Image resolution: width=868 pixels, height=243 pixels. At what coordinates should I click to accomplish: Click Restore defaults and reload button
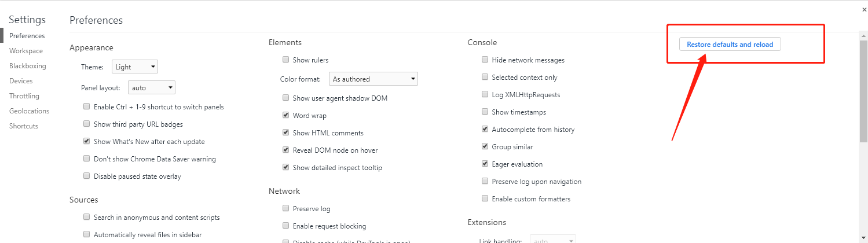(730, 45)
